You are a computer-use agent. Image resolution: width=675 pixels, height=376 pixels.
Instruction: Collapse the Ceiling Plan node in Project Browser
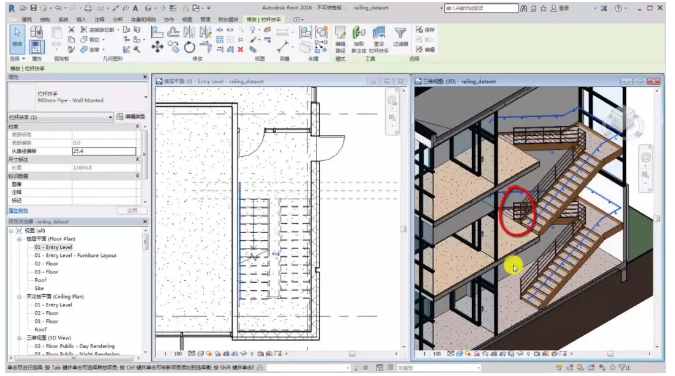tap(19, 296)
